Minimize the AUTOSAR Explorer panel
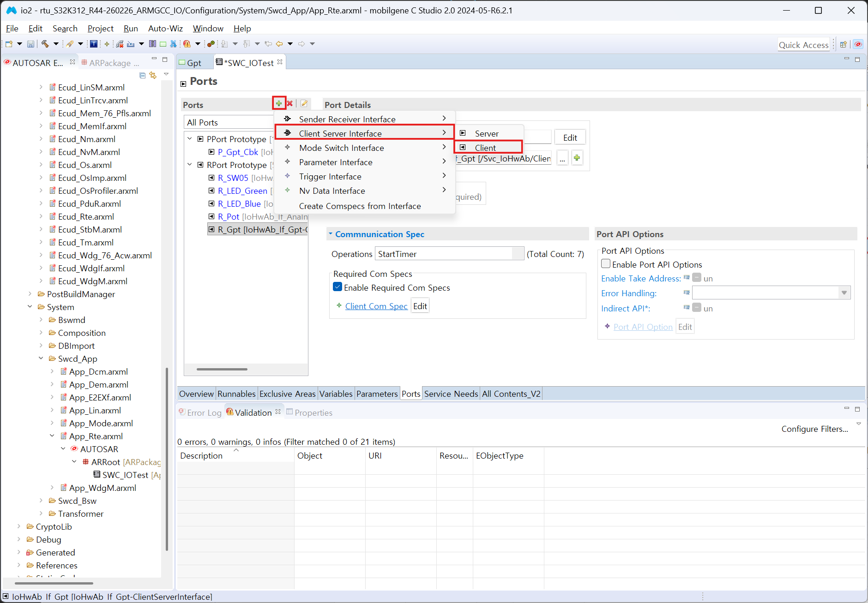The image size is (868, 603). click(154, 60)
